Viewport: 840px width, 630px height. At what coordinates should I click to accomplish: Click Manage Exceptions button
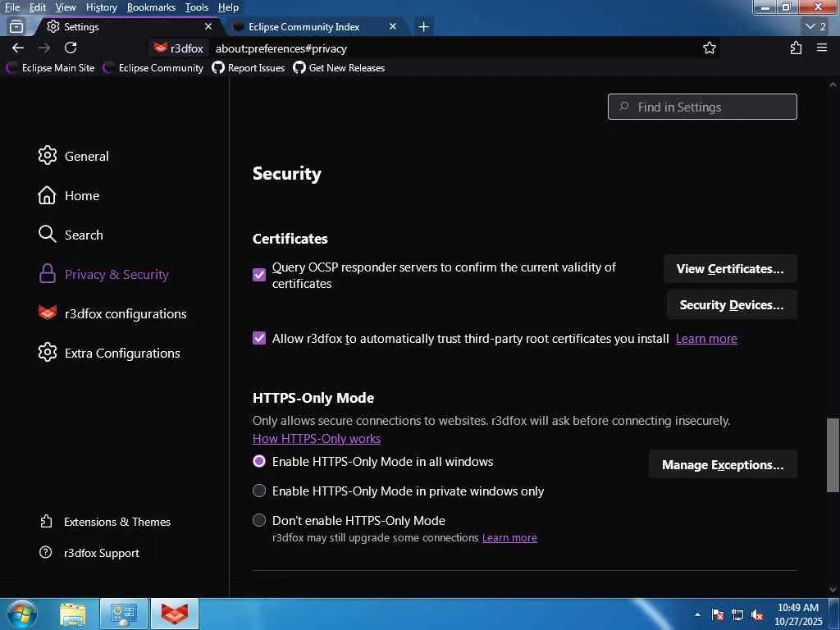pyautogui.click(x=723, y=464)
